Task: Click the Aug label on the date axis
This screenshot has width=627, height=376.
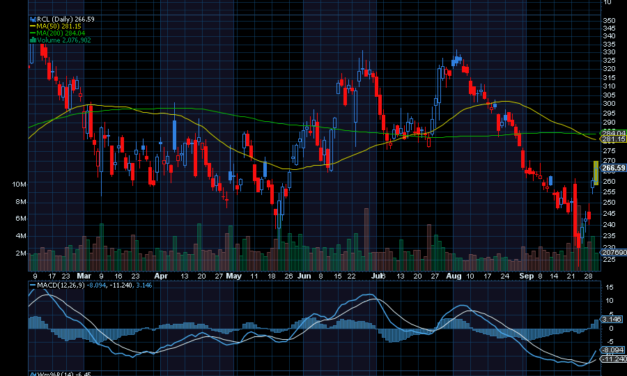Action: coord(454,276)
